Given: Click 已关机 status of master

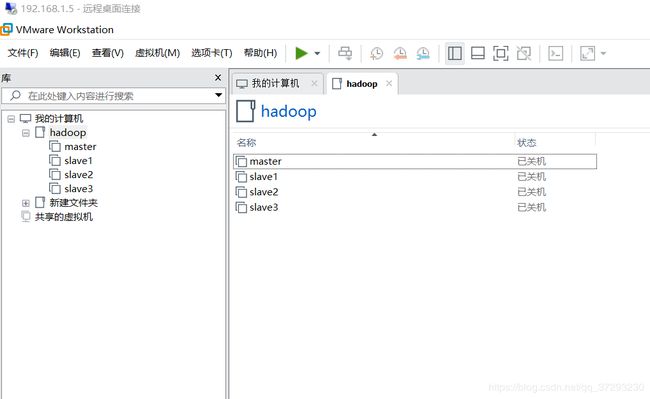Looking at the screenshot, I should [531, 161].
